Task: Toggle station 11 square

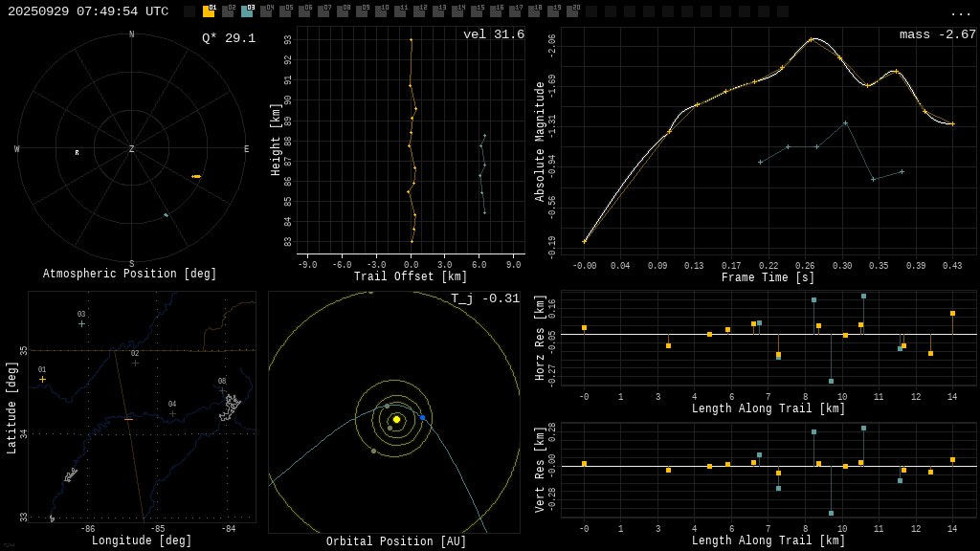Action: click(400, 11)
